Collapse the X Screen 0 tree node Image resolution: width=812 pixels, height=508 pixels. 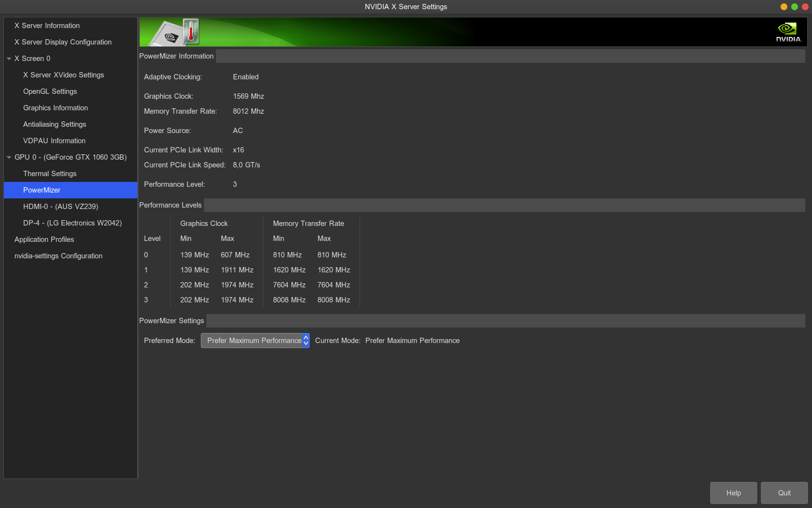(9, 59)
